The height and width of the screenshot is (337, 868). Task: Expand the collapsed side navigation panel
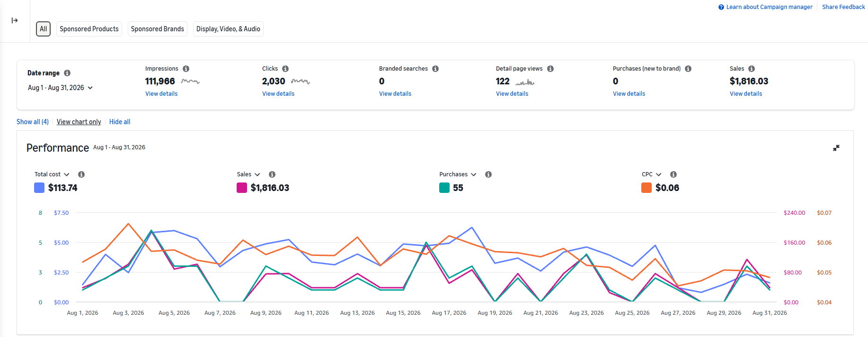click(15, 20)
